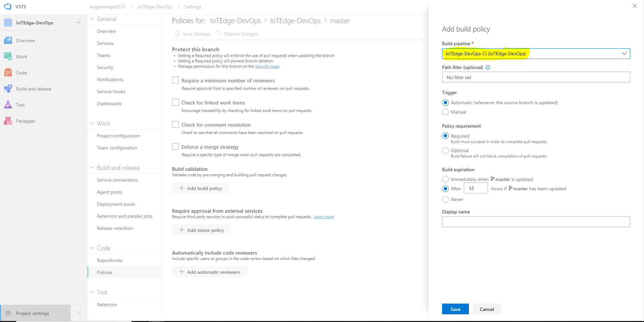Open Agent pools settings page
The height and width of the screenshot is (322, 644).
(x=109, y=192)
